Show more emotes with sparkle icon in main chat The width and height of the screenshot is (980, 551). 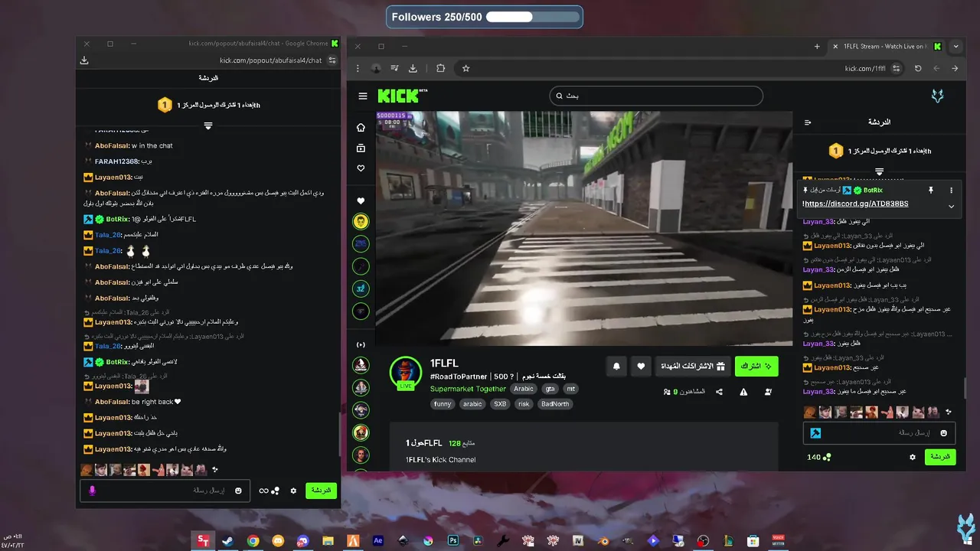(949, 412)
